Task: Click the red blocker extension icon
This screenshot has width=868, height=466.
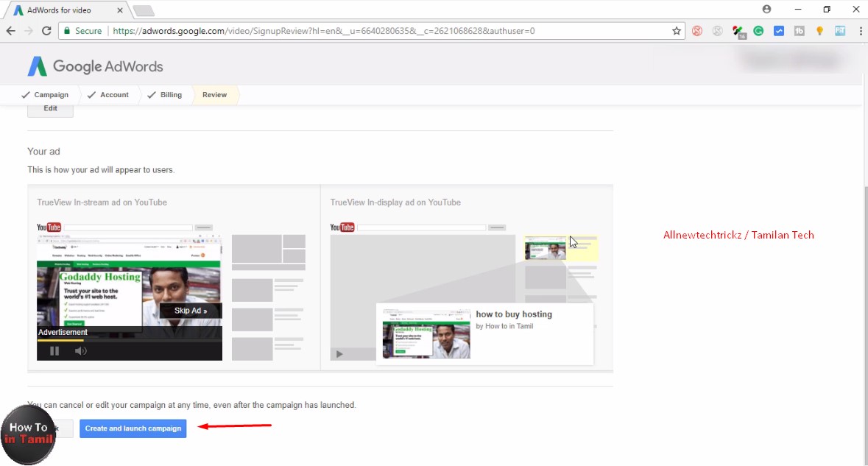Action: point(697,31)
